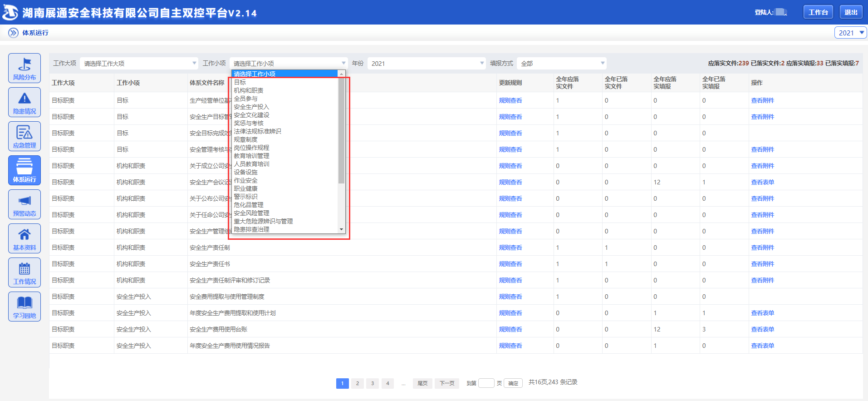Click the 操作 column header
868x401 pixels.
point(757,83)
